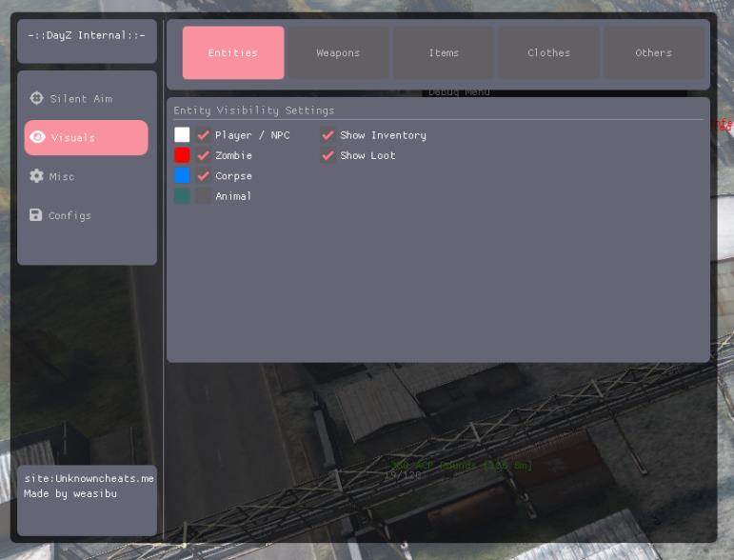Toggle the Show Inventory checkbox
Viewport: 734px width, 560px height.
327,135
